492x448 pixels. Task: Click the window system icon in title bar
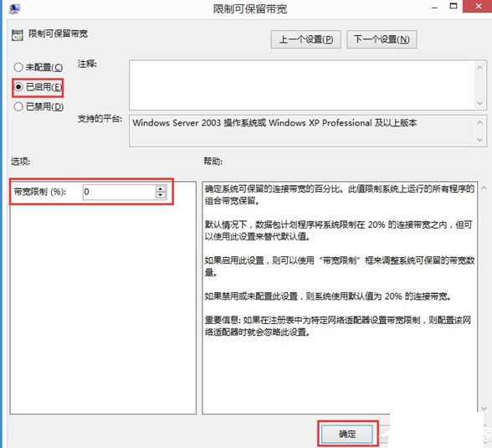coord(14,8)
